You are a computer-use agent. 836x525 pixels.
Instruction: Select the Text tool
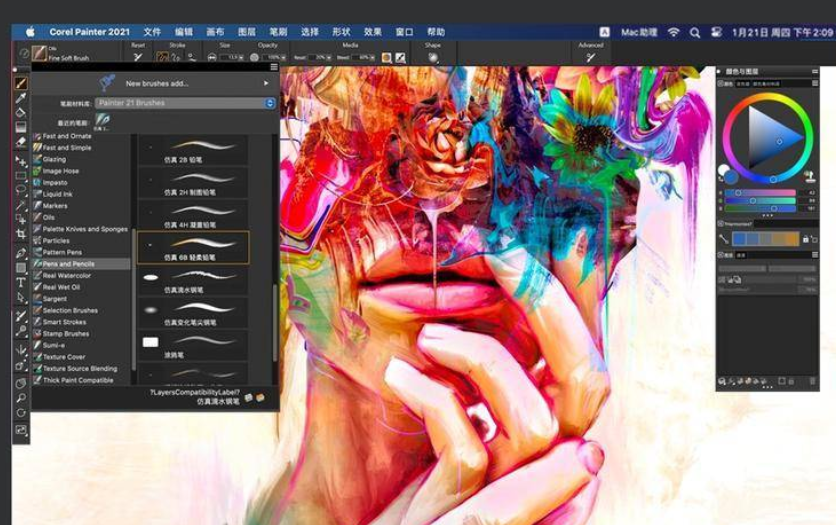[x=21, y=282]
